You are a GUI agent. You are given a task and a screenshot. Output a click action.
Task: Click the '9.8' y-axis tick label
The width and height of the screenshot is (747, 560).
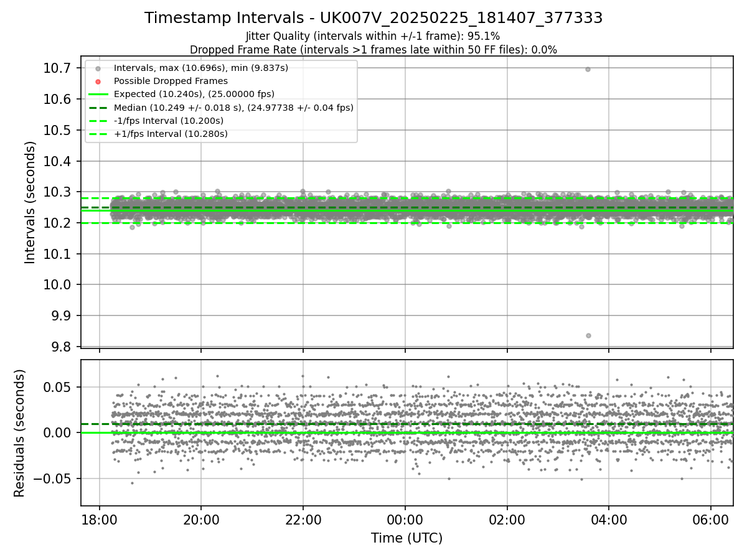tap(62, 347)
